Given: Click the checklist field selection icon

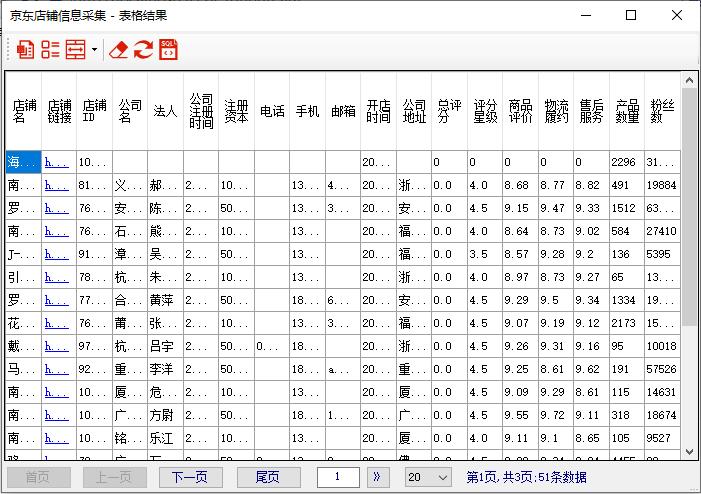Looking at the screenshot, I should coord(50,50).
